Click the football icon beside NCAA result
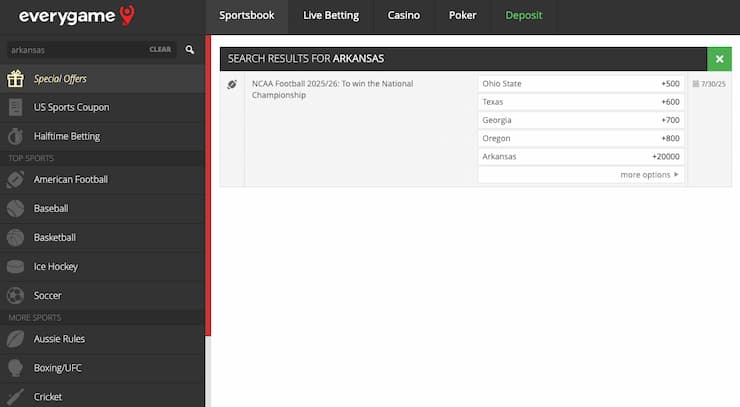The image size is (740, 407). tap(232, 85)
